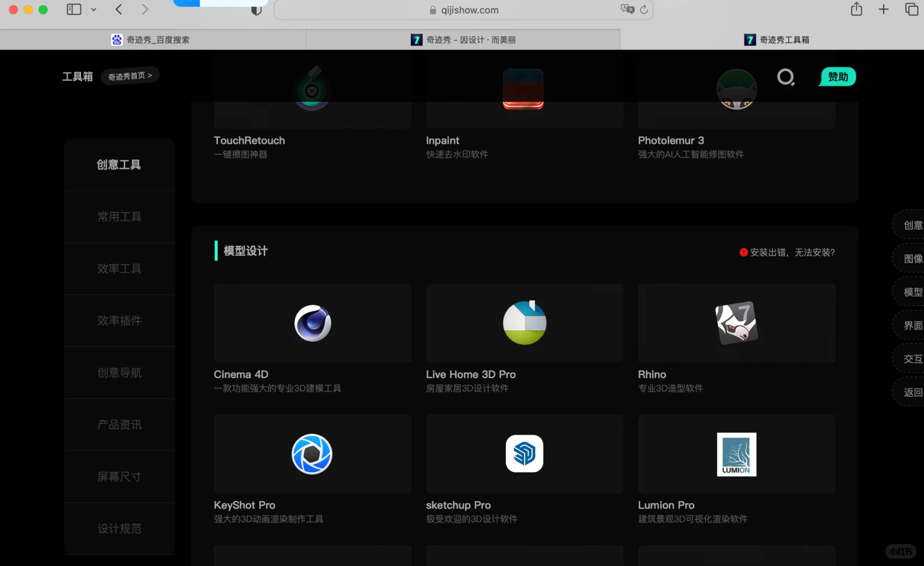
Task: Select 创意工具 in the sidebar
Action: point(119,165)
